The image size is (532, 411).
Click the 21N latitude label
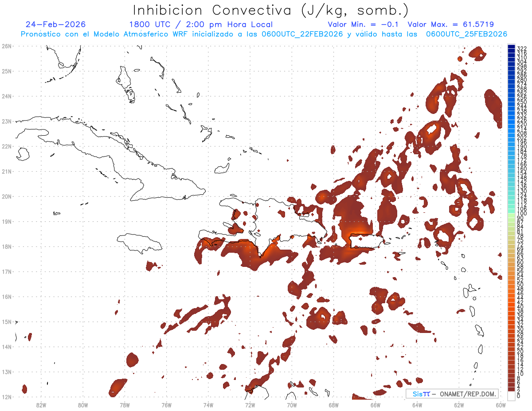click(x=7, y=171)
